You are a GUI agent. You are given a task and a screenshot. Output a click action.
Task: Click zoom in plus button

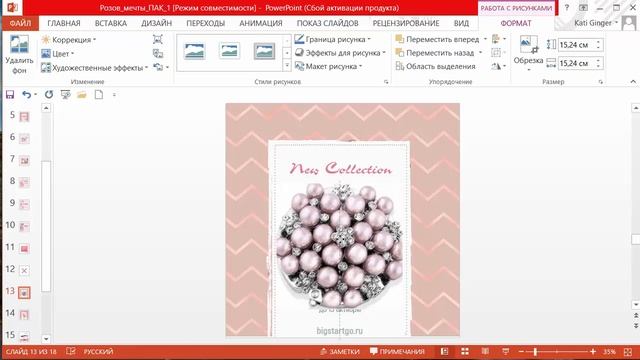coord(593,351)
